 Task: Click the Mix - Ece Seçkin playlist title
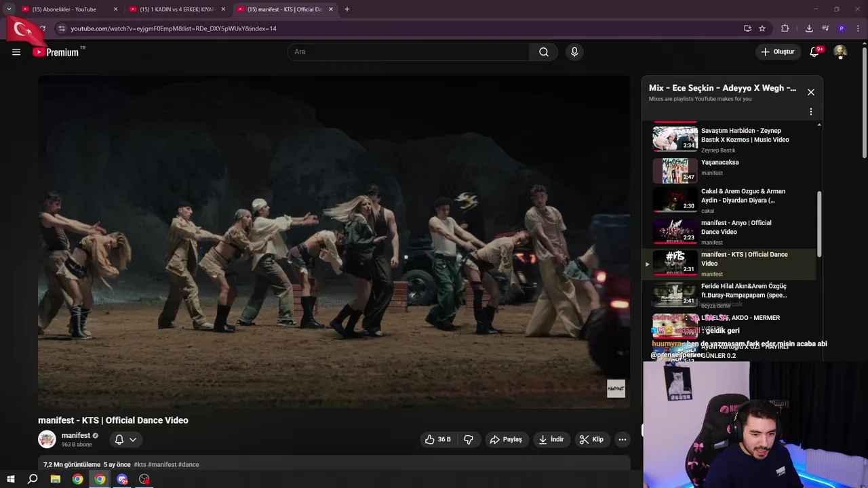pyautogui.click(x=722, y=88)
